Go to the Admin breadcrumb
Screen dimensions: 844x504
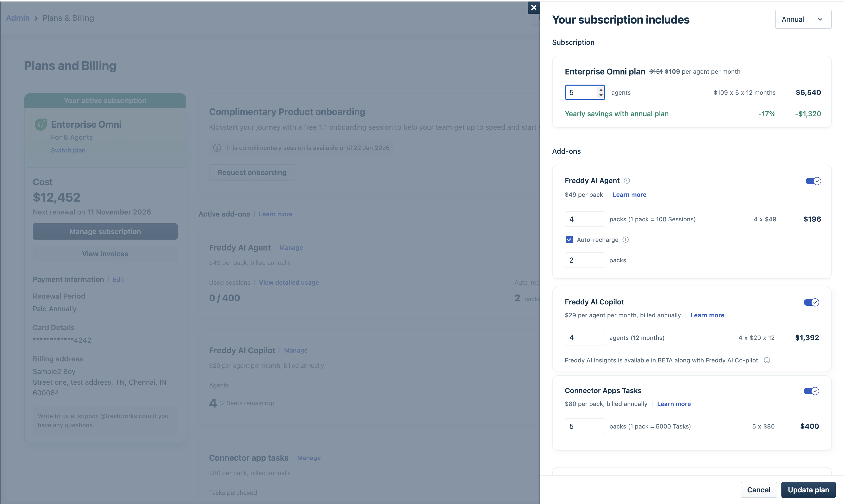pos(18,18)
